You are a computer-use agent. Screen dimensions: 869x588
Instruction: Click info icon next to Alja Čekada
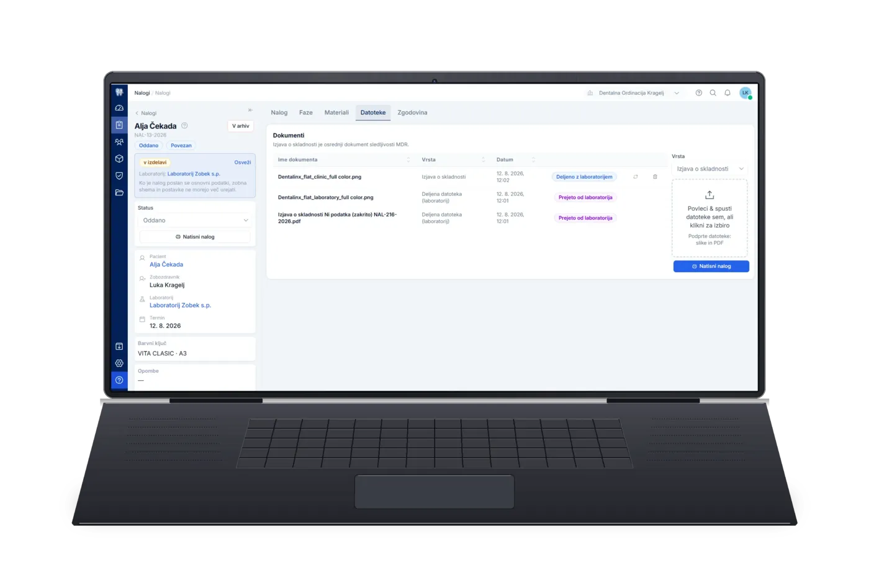[x=184, y=126]
